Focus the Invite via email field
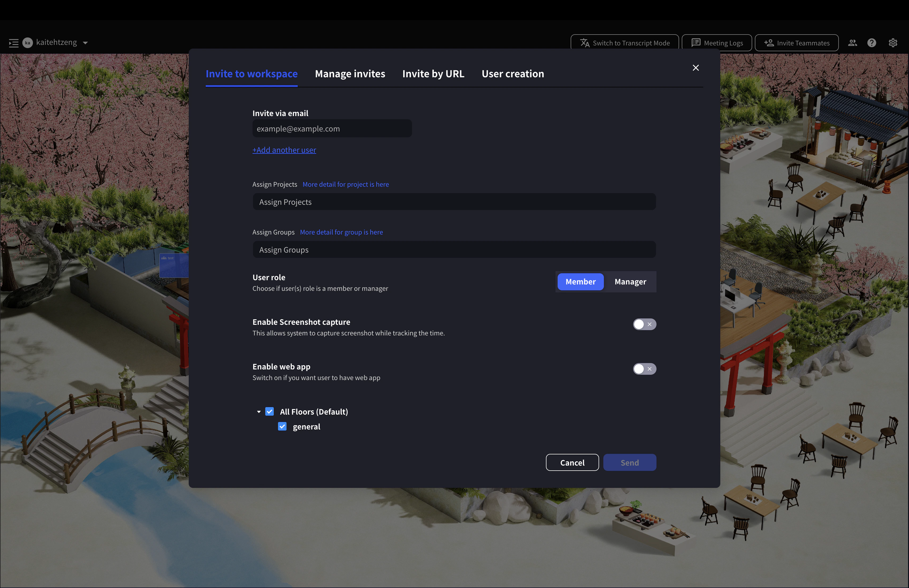The height and width of the screenshot is (588, 909). pyautogui.click(x=332, y=129)
